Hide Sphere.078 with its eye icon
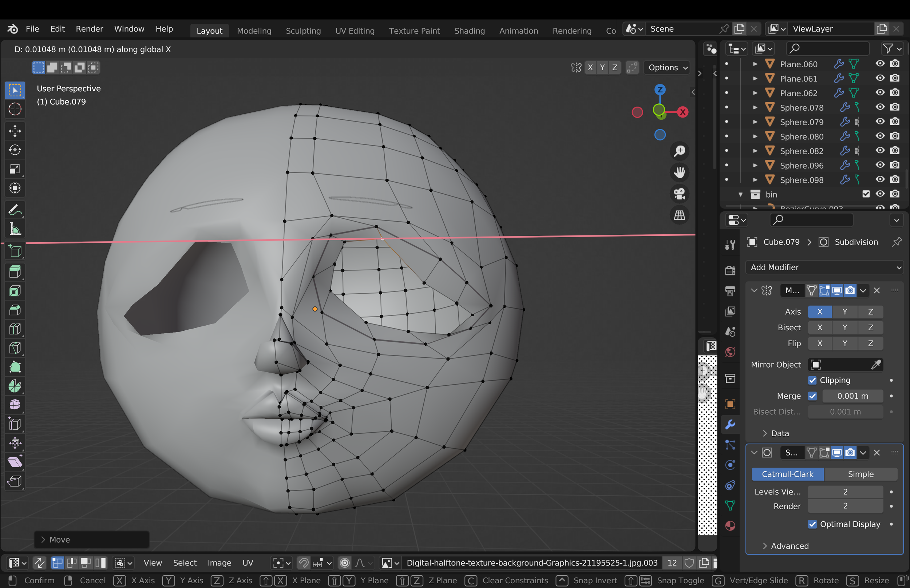Viewport: 910px width, 588px height. 880,107
